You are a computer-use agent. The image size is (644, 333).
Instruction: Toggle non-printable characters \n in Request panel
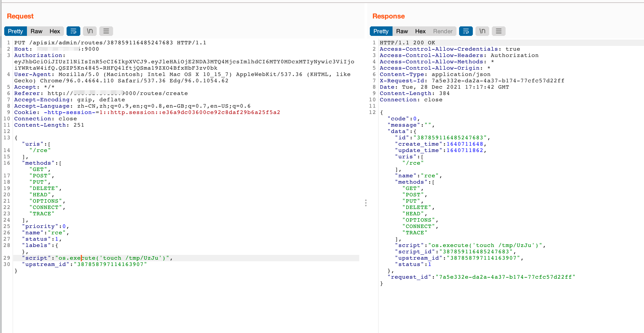click(90, 31)
